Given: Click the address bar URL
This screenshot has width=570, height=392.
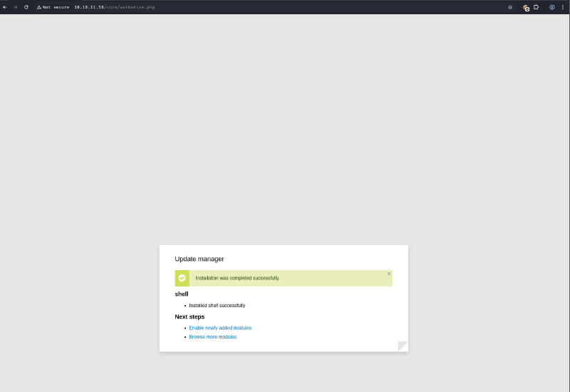Looking at the screenshot, I should coord(114,7).
